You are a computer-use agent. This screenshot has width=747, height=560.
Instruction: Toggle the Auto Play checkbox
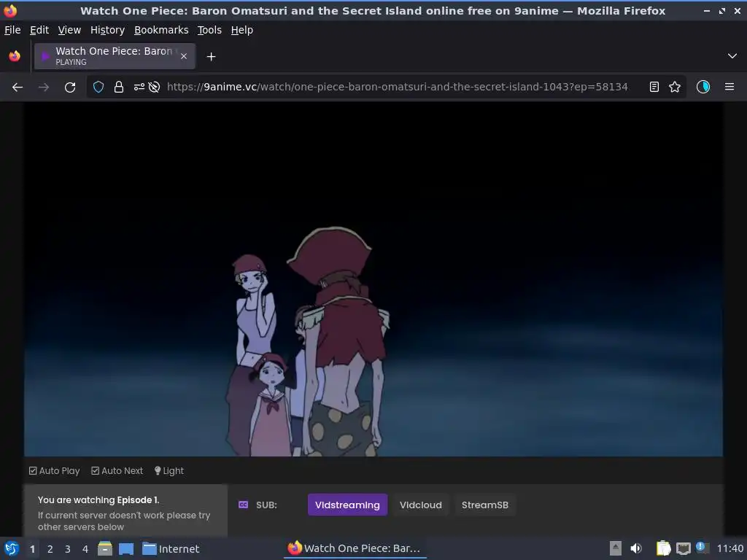[54, 471]
